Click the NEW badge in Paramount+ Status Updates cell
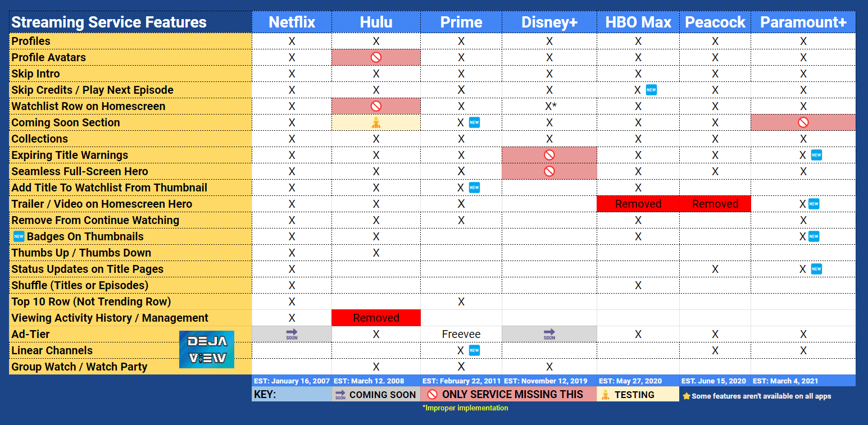Viewport: 868px width, 425px height. pyautogui.click(x=816, y=269)
